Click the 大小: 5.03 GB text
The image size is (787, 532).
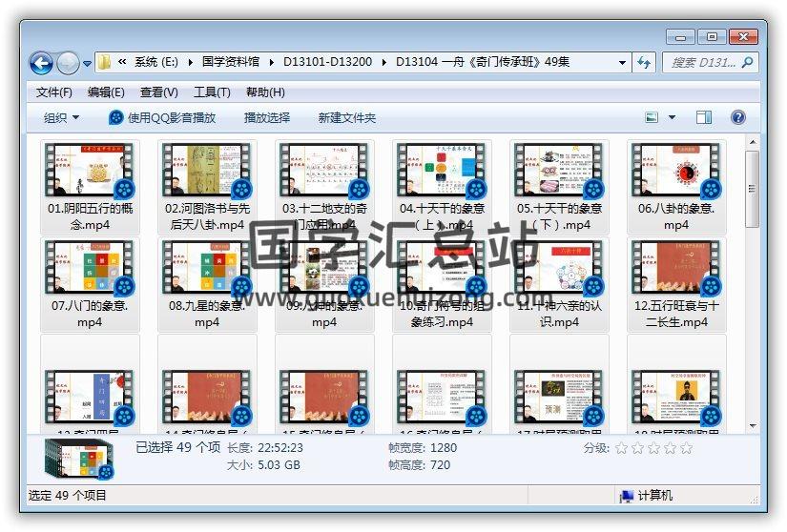[263, 465]
